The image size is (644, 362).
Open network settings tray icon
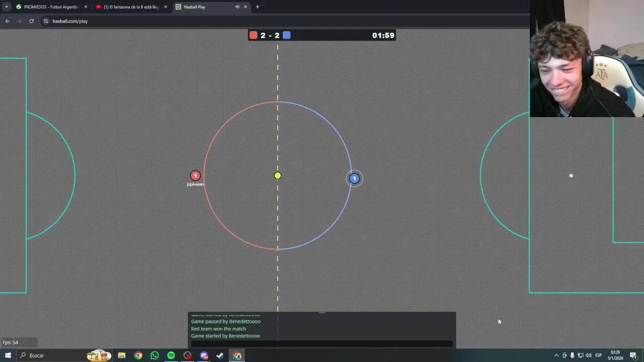[580, 355]
